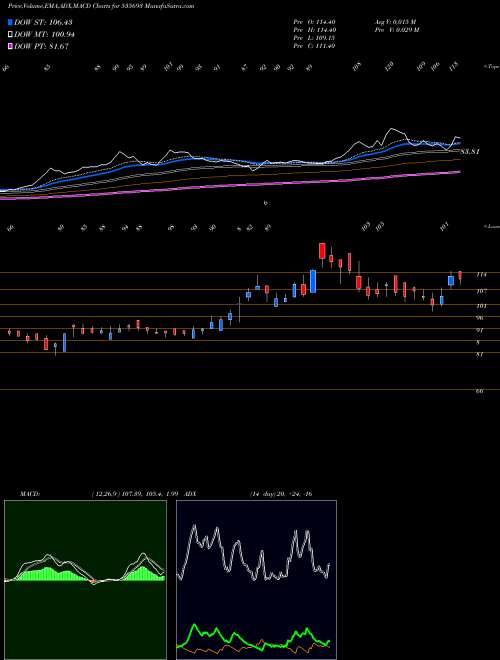This screenshot has height=660, width=500.
Task: Click the 107 price level label
Action: [481, 290]
